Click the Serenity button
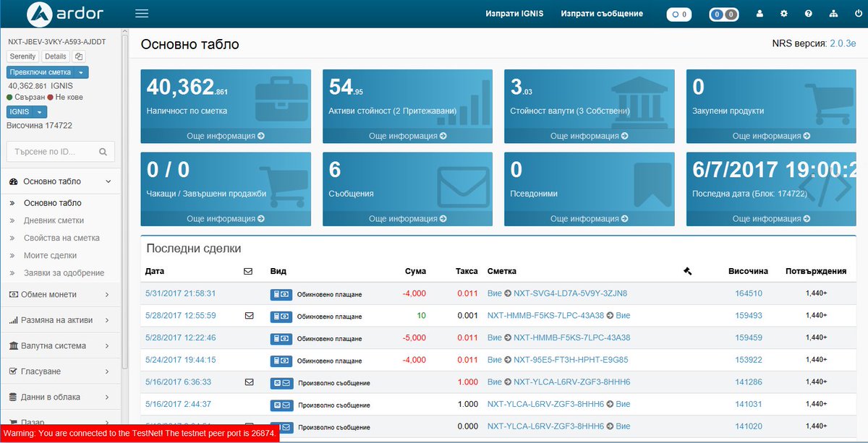Image resolution: width=868 pixels, height=443 pixels. (x=22, y=56)
